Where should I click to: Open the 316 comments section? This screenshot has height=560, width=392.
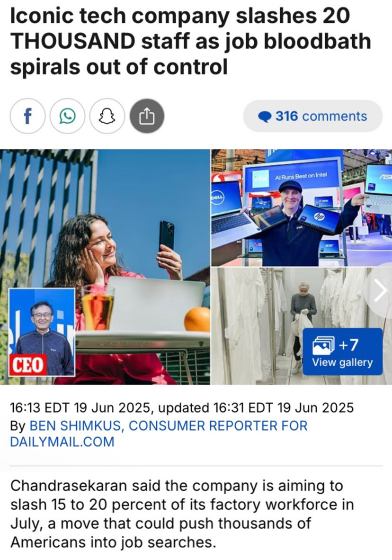tap(313, 116)
